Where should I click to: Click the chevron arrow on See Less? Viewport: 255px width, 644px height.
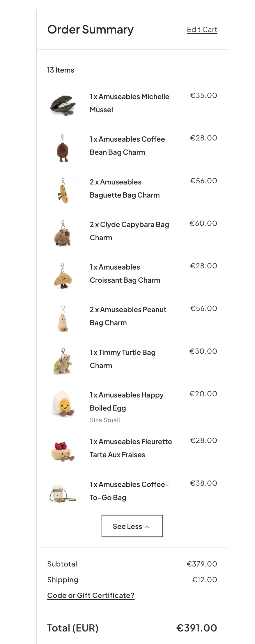(147, 527)
